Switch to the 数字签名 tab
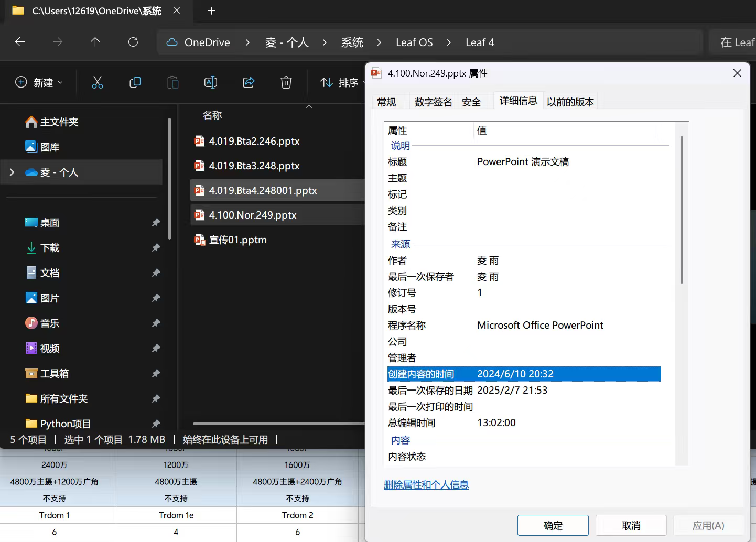The height and width of the screenshot is (542, 756). pos(433,102)
